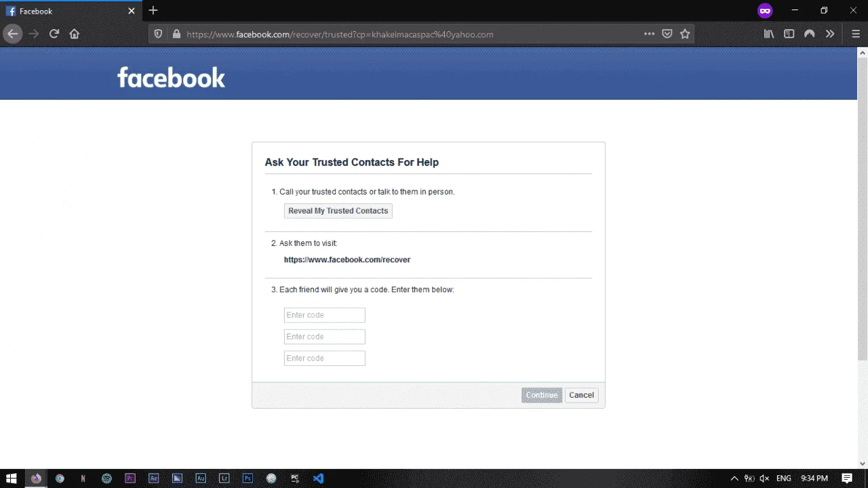Click Reveal My Trusted Contacts button
The width and height of the screenshot is (868, 488).
(338, 211)
